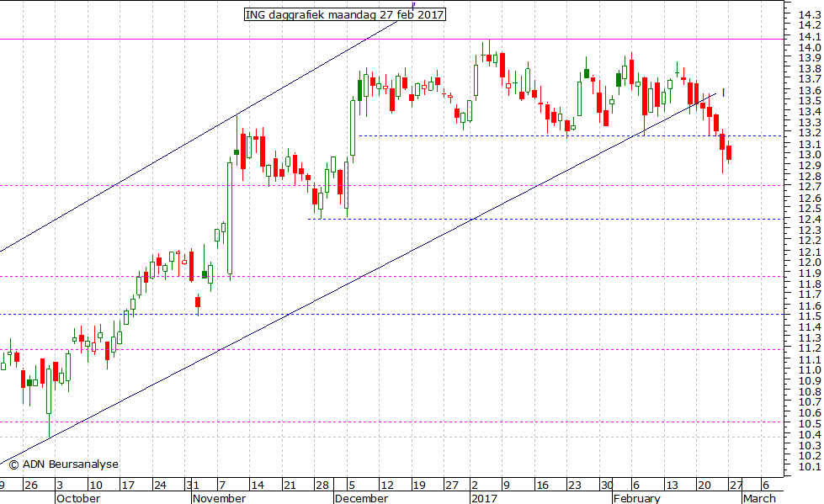
Task: Click the '12.8' price axis label
Action: (x=810, y=176)
